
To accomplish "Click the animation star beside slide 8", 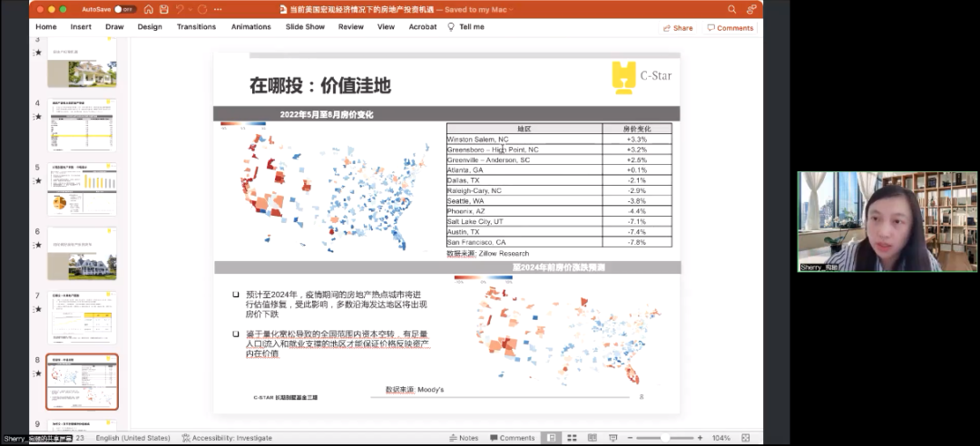I will point(38,373).
